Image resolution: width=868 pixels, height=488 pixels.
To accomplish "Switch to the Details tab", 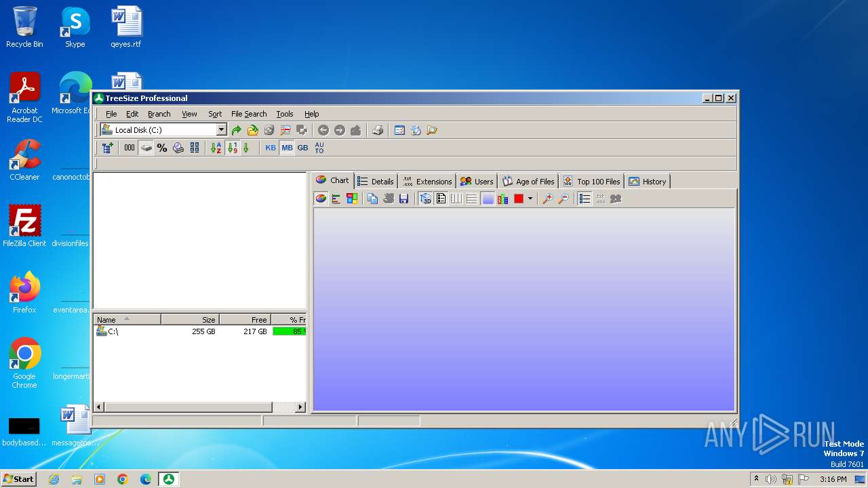I will pos(375,181).
